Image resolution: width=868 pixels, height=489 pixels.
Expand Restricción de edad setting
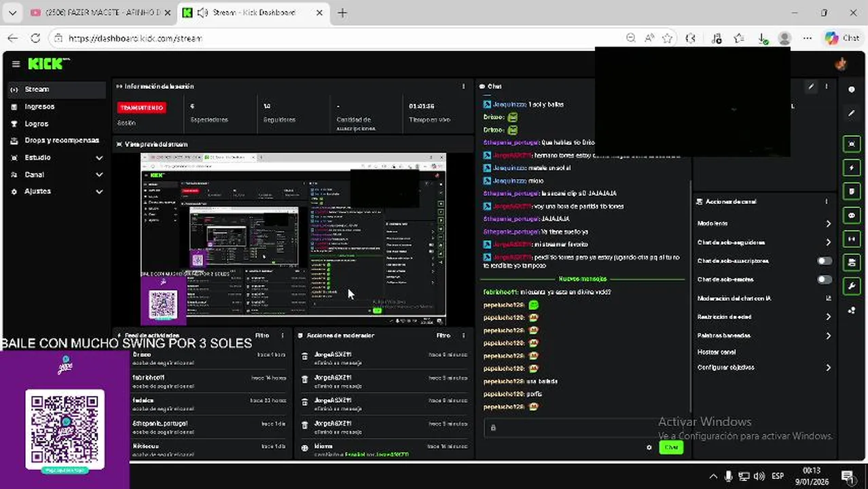[764, 317]
